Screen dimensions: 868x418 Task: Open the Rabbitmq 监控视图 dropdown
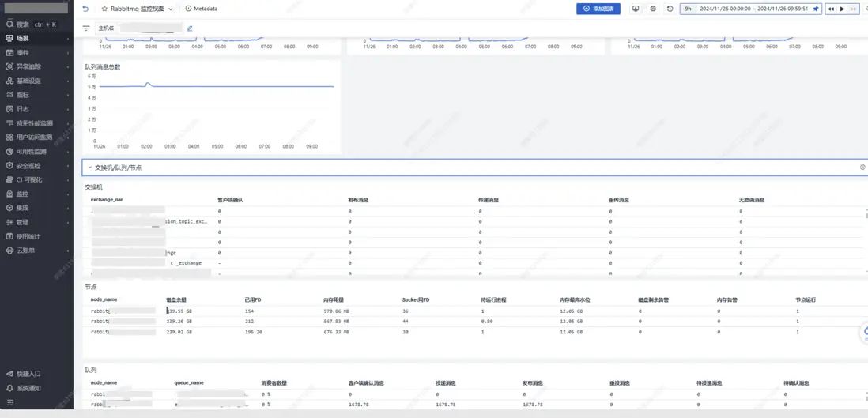[x=171, y=9]
